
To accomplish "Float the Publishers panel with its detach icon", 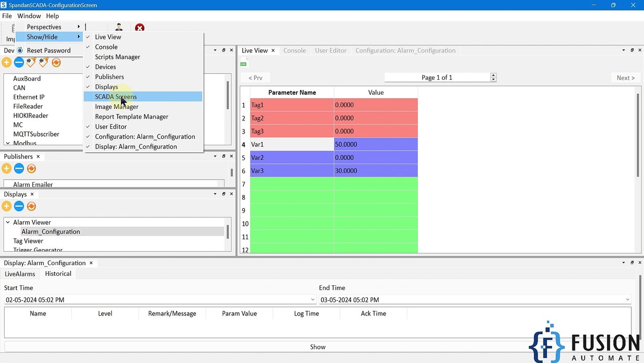I will tap(223, 156).
